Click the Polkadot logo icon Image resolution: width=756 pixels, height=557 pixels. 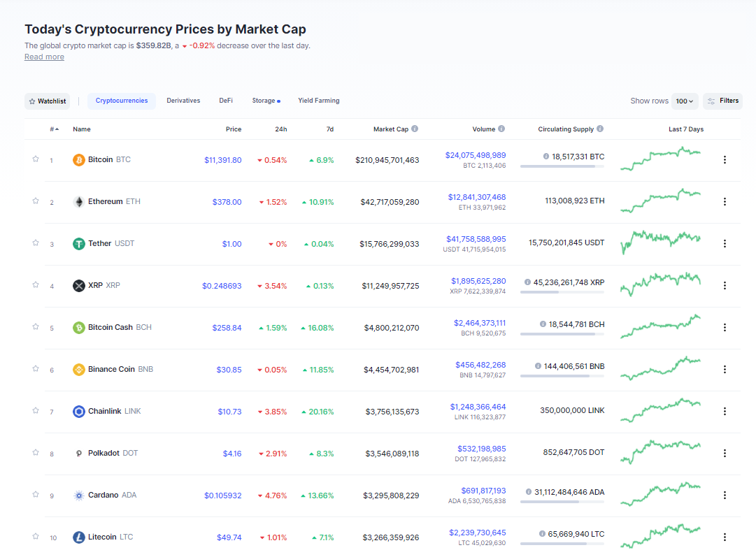coord(78,454)
